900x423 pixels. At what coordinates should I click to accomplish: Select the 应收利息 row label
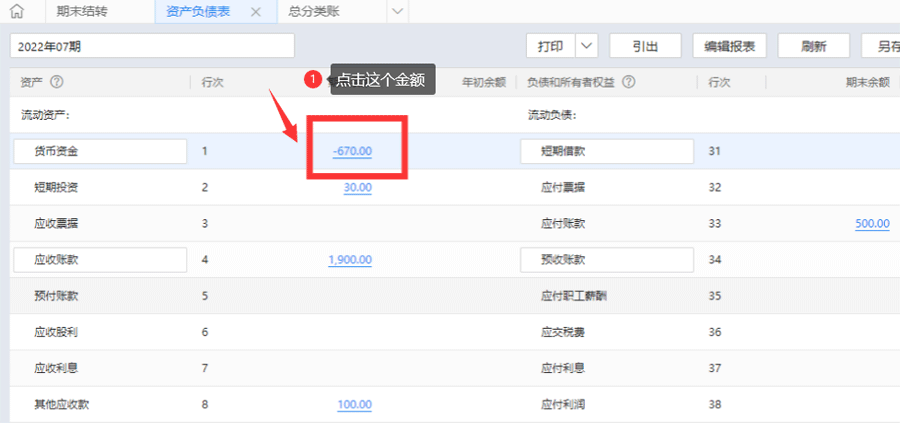[56, 368]
